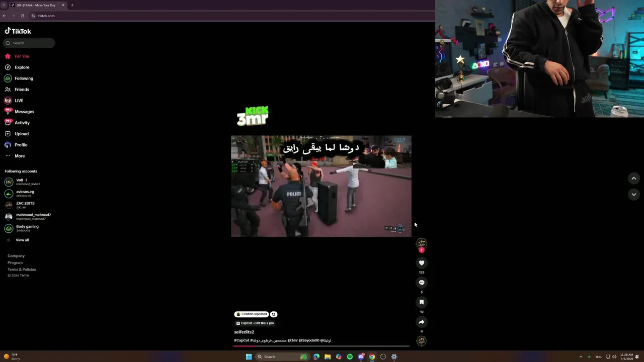Open the #CapCut hashtag
This screenshot has width=644, height=362.
[x=242, y=340]
